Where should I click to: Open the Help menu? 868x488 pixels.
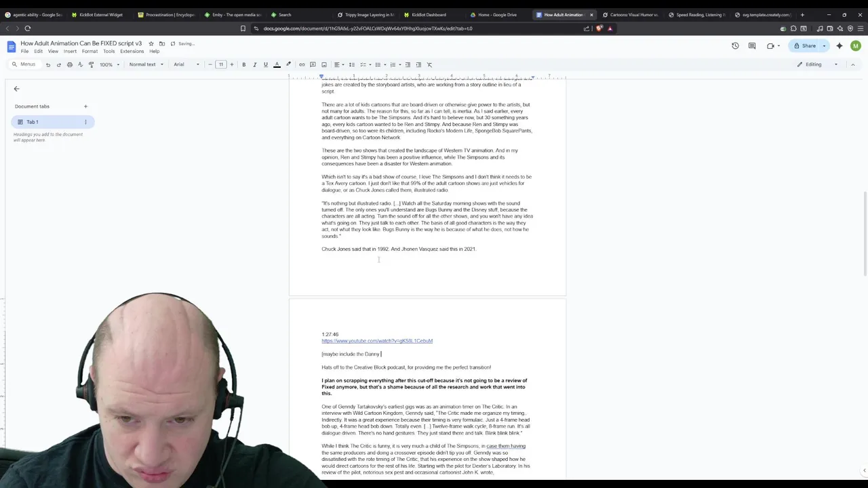click(x=155, y=52)
